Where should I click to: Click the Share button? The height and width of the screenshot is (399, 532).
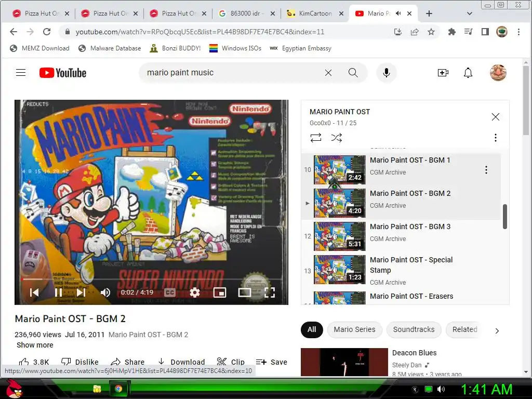[128, 362]
